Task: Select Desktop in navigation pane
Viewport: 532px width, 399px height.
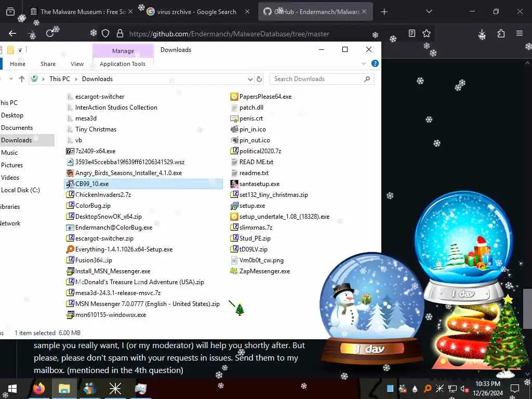Action: pos(12,115)
